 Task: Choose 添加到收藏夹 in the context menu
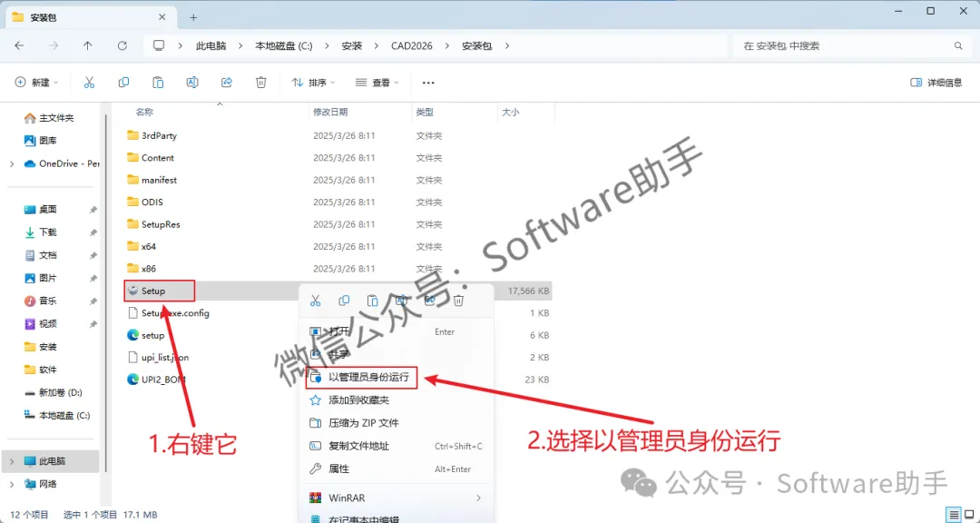point(397,400)
